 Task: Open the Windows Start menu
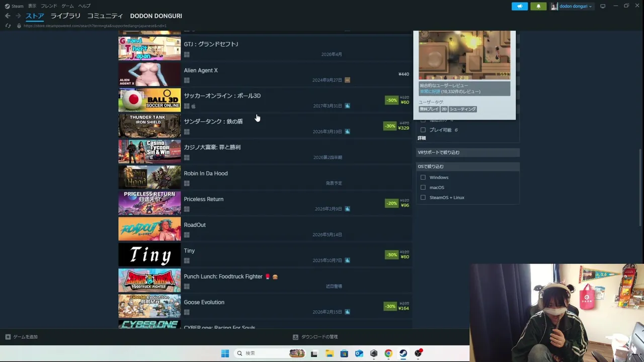(x=225, y=353)
